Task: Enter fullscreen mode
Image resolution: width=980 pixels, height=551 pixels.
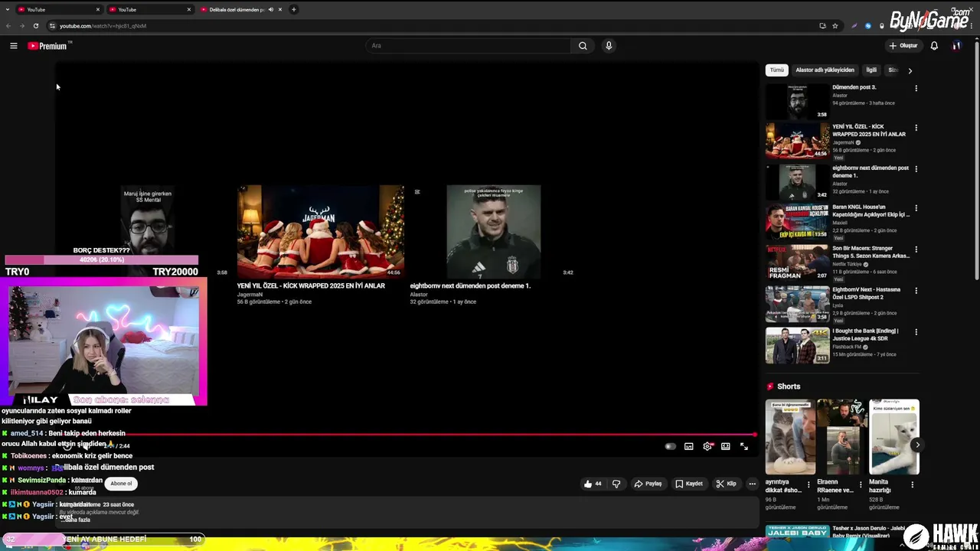Action: 744,446
